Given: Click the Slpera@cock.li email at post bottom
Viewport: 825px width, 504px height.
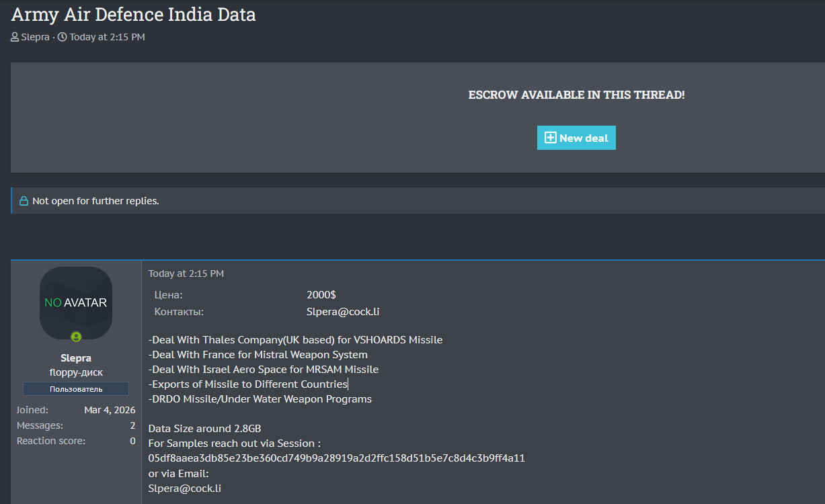Looking at the screenshot, I should click(185, 488).
